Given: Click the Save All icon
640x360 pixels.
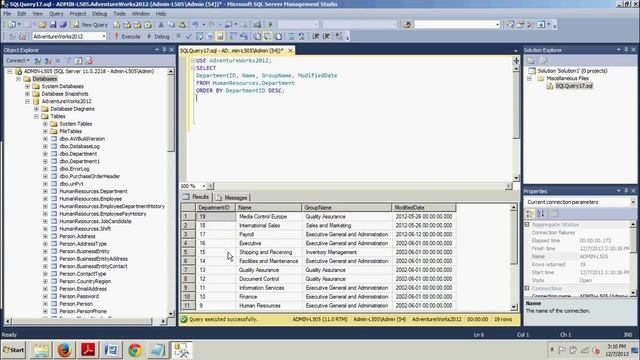Looking at the screenshot, I should [63, 25].
